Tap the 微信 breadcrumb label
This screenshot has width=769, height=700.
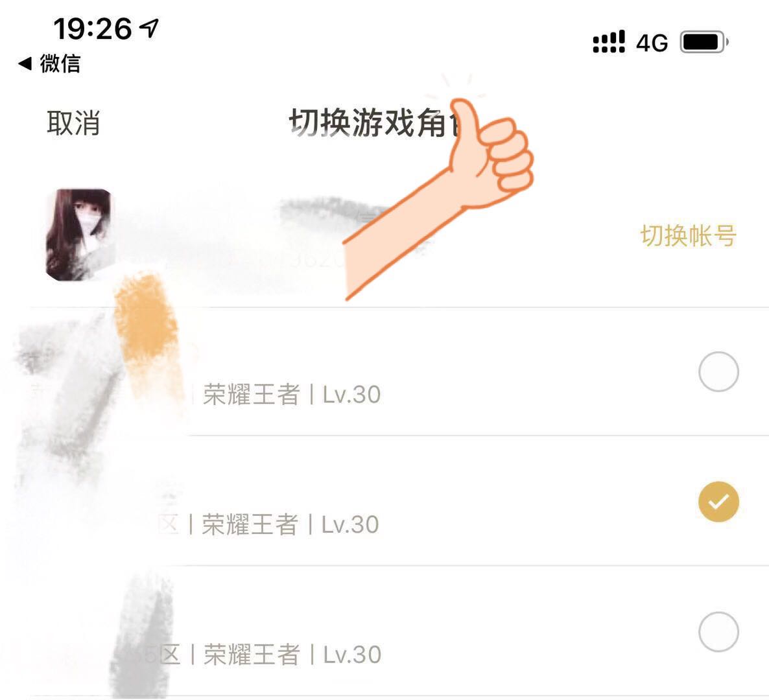(60, 64)
